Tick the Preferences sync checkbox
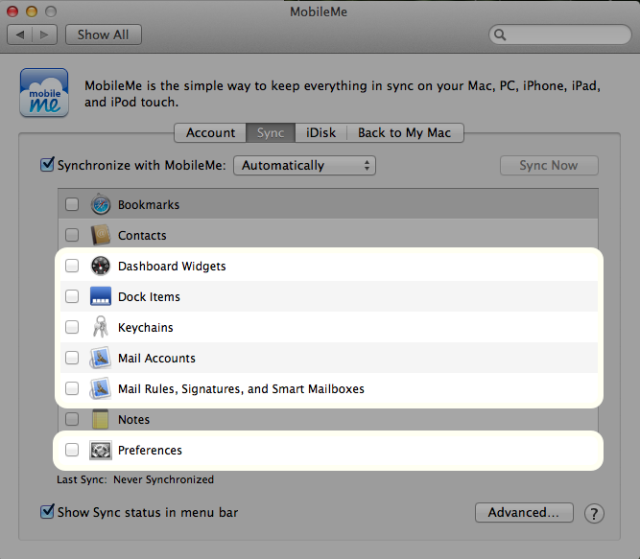Screen dimensions: 640x559 72,450
